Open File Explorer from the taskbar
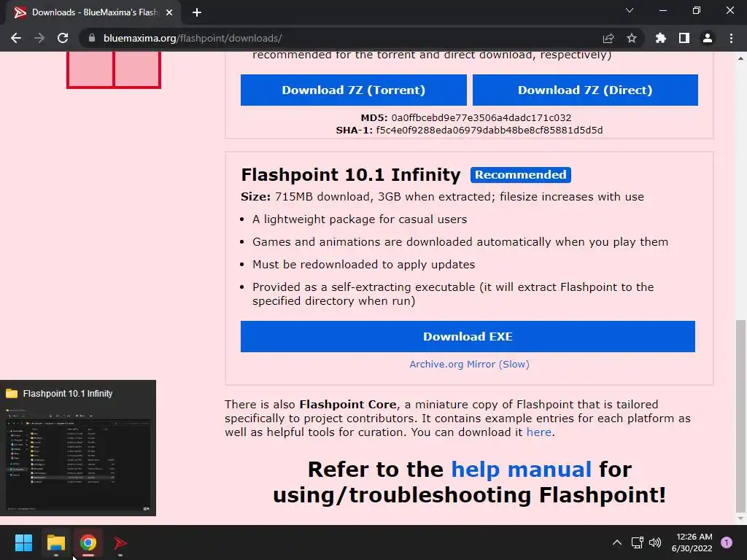The image size is (747, 560). click(x=55, y=542)
